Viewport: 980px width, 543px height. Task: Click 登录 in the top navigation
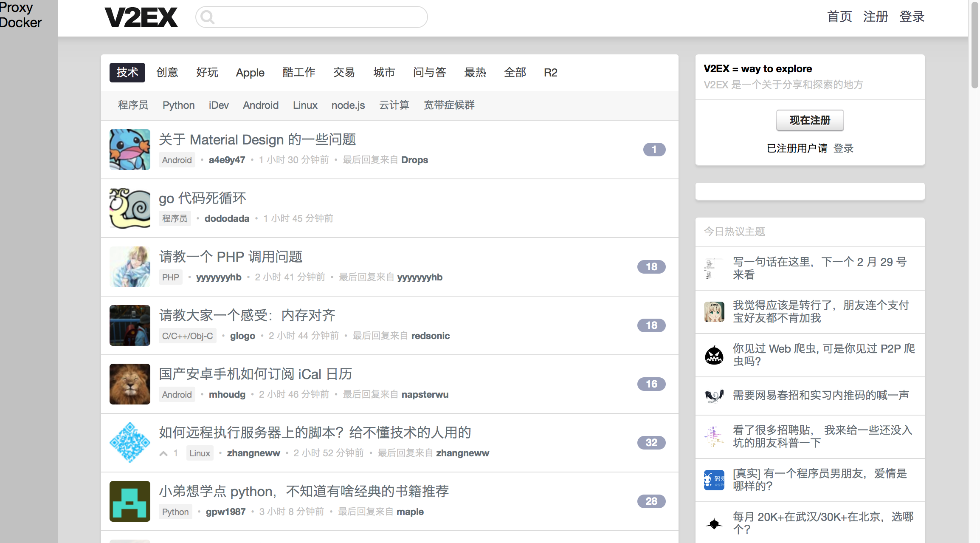pyautogui.click(x=912, y=17)
